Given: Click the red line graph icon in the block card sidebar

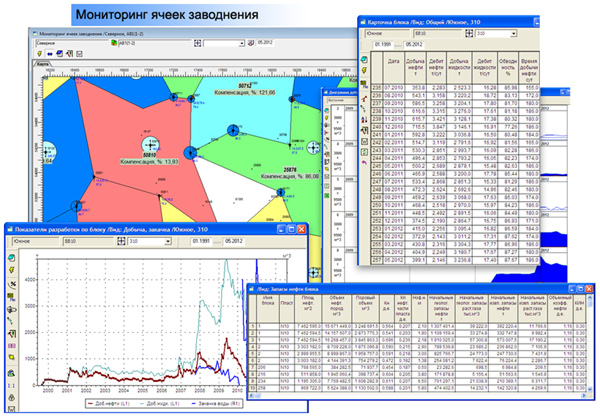Looking at the screenshot, I should 364,99.
